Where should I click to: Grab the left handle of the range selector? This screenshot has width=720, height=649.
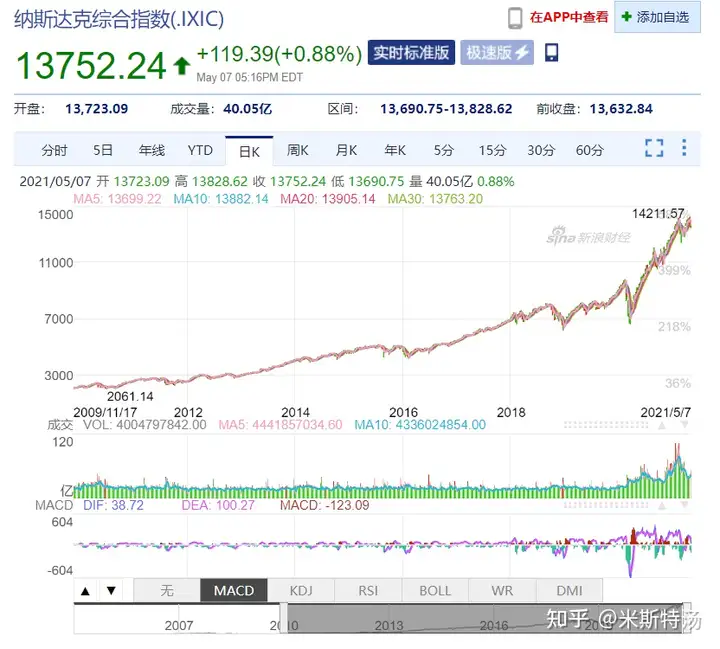283,618
